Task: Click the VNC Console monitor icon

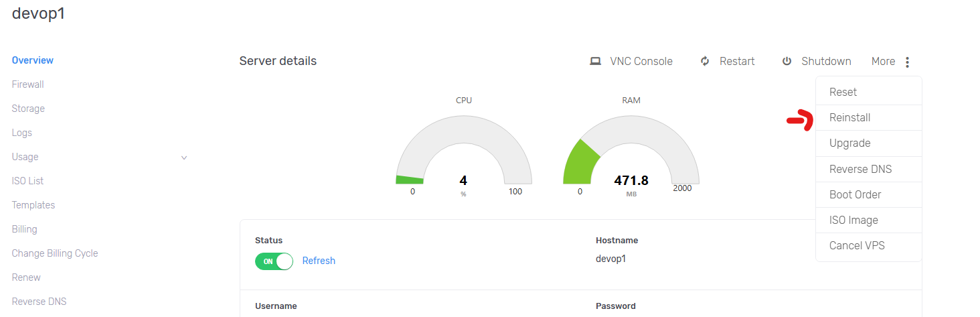Action: (595, 62)
